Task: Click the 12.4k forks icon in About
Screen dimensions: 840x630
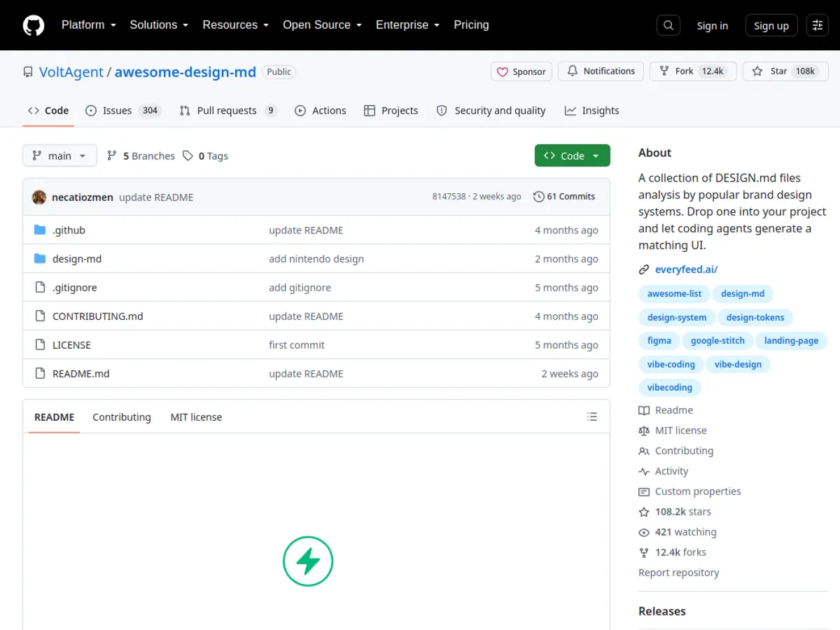Action: click(x=644, y=552)
